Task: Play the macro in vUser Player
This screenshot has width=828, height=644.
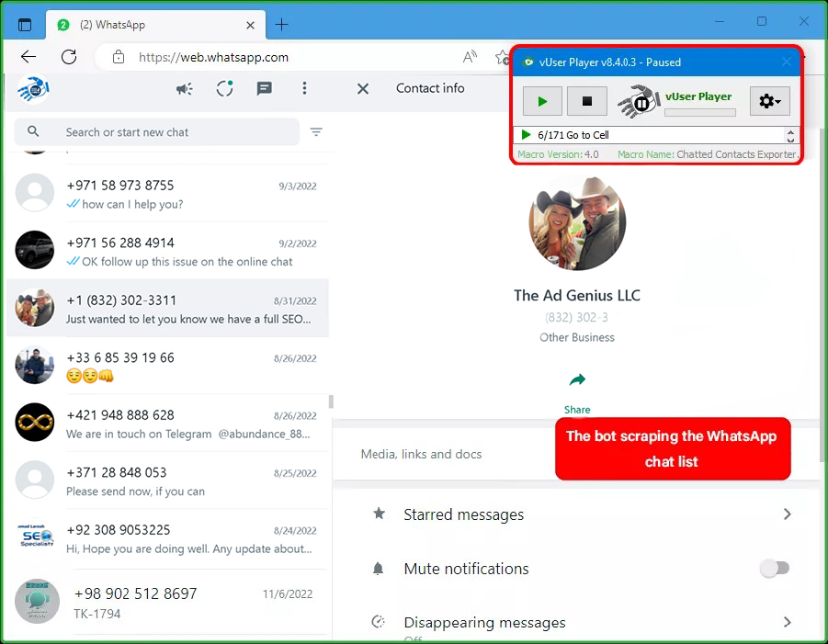Action: pyautogui.click(x=542, y=101)
